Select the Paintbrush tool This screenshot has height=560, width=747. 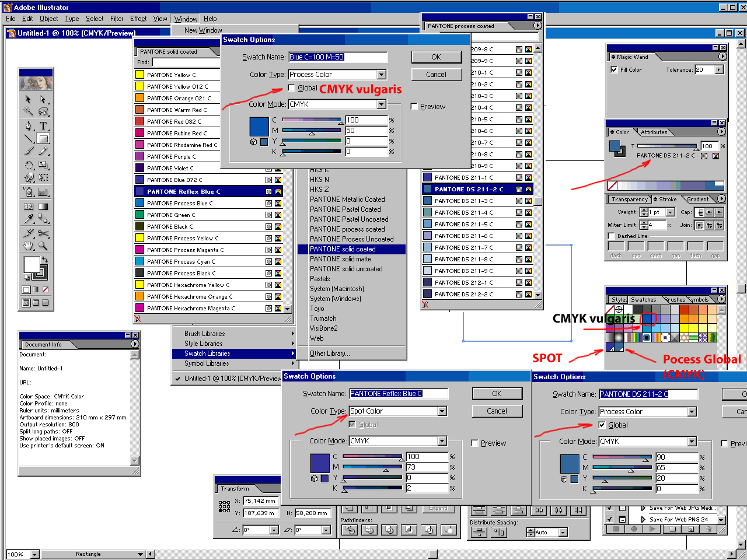click(28, 151)
